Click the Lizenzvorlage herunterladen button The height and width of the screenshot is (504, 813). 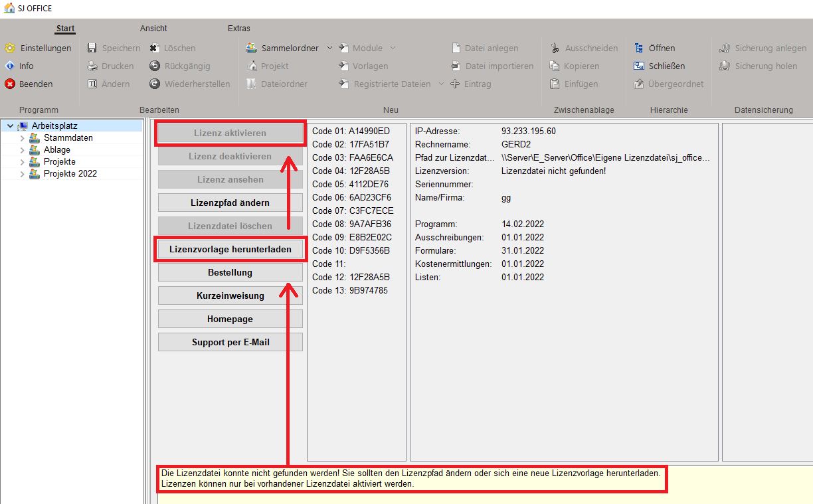(x=230, y=249)
